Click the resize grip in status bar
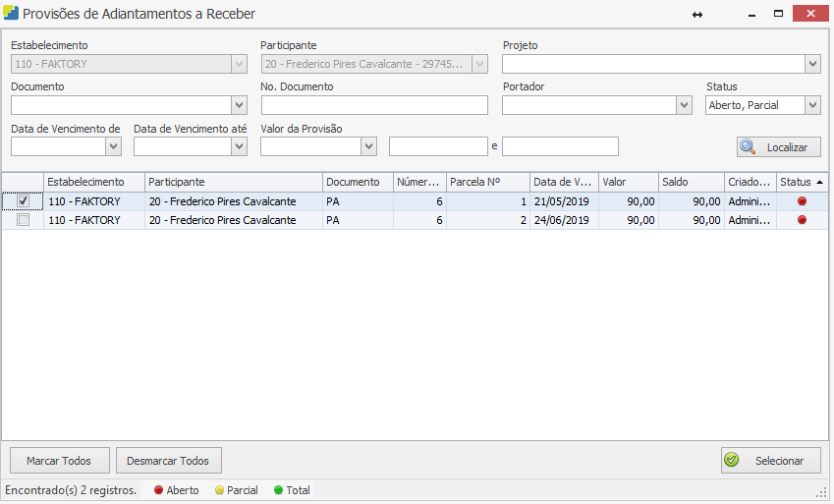 pos(821,491)
